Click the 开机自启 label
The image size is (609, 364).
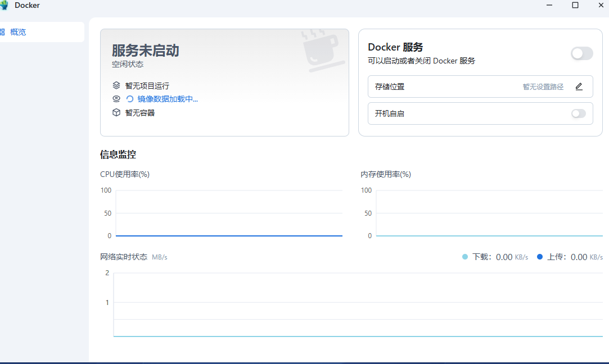click(390, 113)
